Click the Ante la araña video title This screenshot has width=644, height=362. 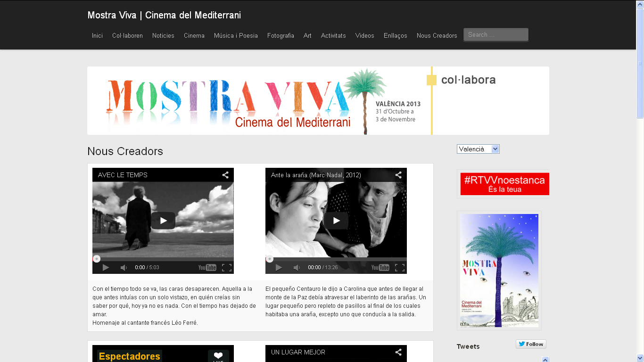(316, 175)
